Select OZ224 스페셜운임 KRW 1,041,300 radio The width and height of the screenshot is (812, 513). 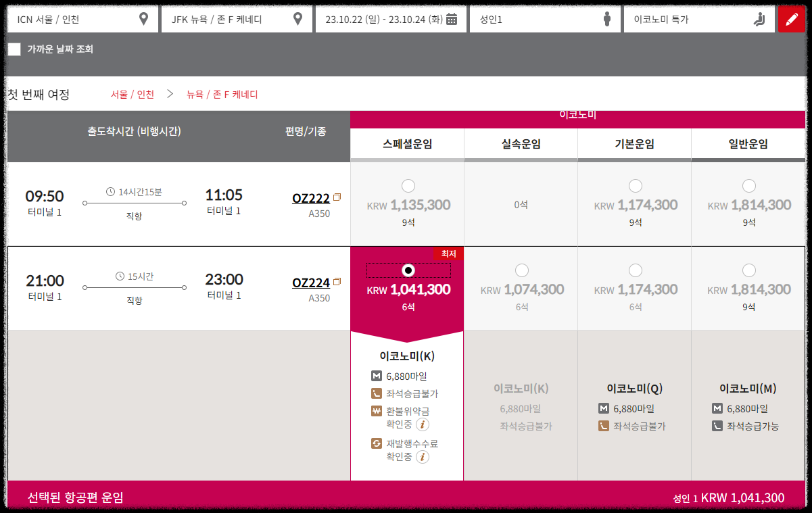coord(408,270)
